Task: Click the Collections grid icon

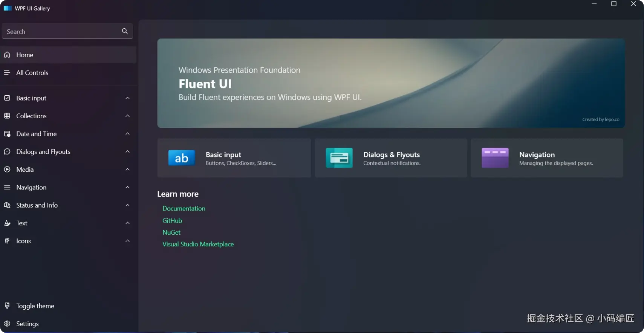Action: pos(7,116)
